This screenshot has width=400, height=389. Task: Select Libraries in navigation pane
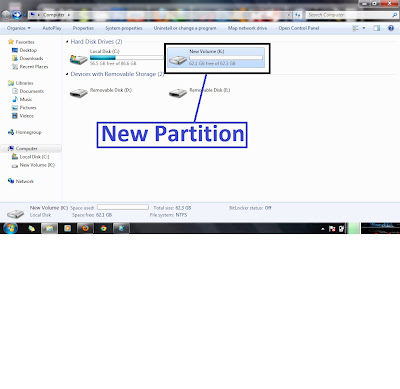[x=24, y=83]
